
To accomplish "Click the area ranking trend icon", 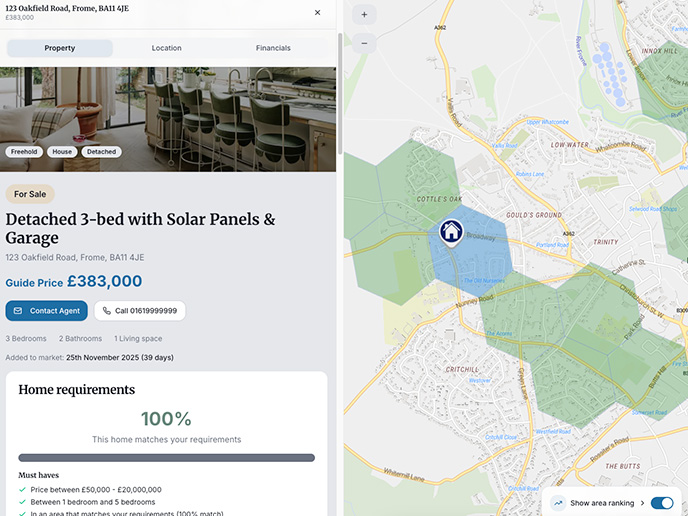I will [558, 503].
